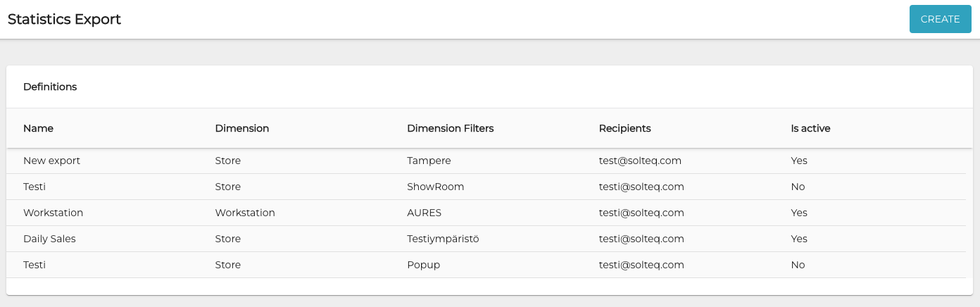980x307 pixels.
Task: Open the row with Popup filter
Action: tap(423, 265)
